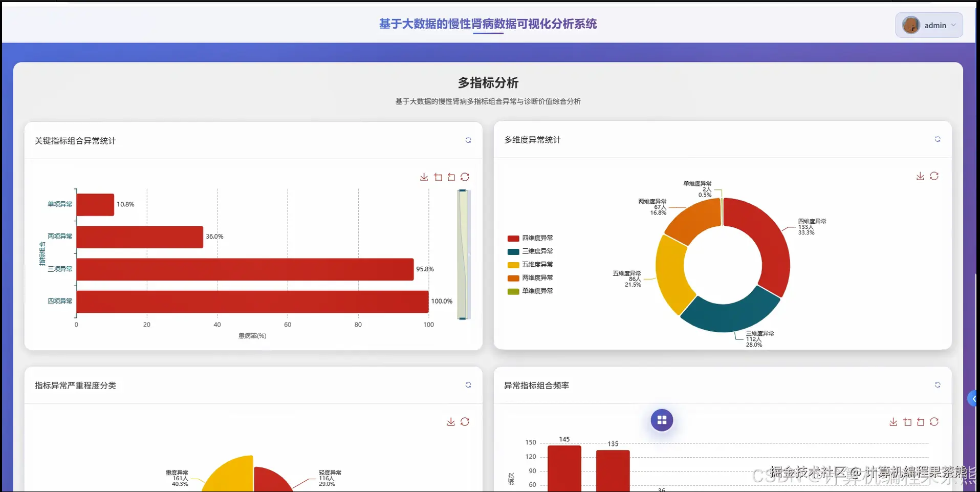Screen dimensions: 980x492
Task: Hide the 五维度异常 series via legend
Action: (x=530, y=265)
